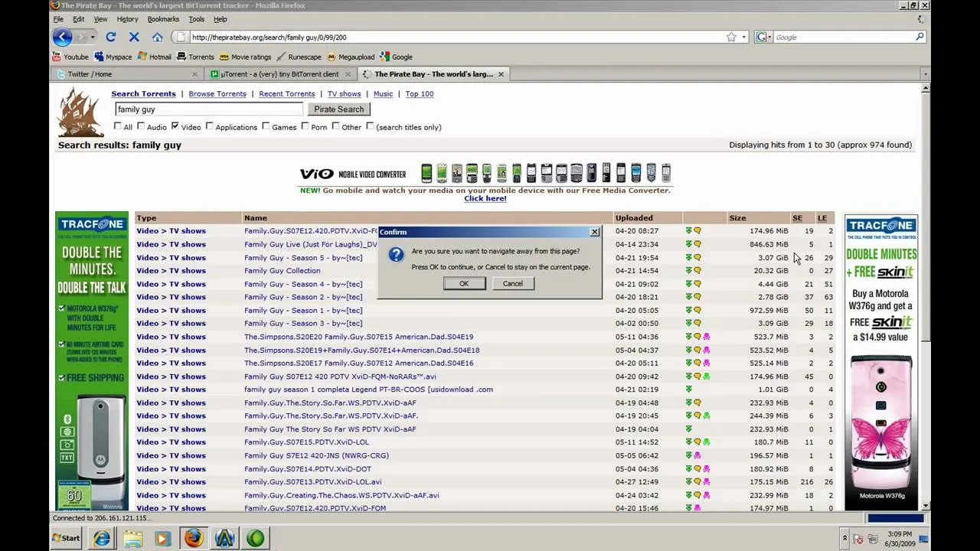Open the Top 100 link
This screenshot has height=551, width=980.
coord(420,93)
